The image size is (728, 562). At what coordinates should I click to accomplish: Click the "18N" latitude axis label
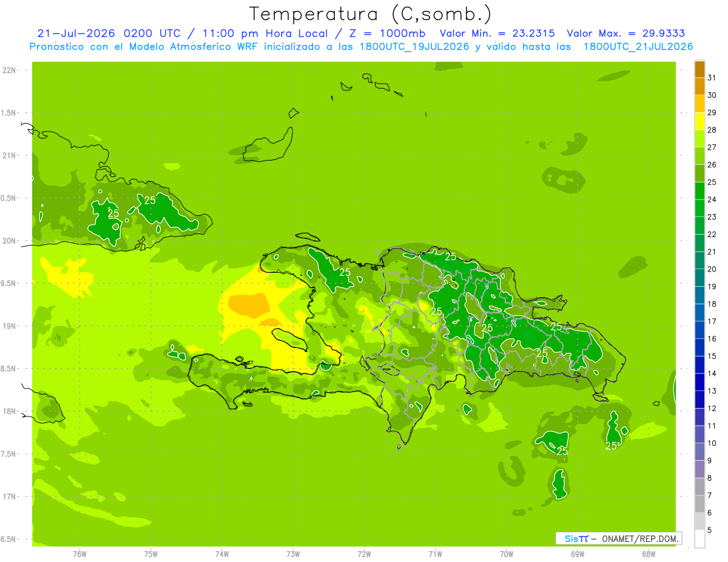9,411
